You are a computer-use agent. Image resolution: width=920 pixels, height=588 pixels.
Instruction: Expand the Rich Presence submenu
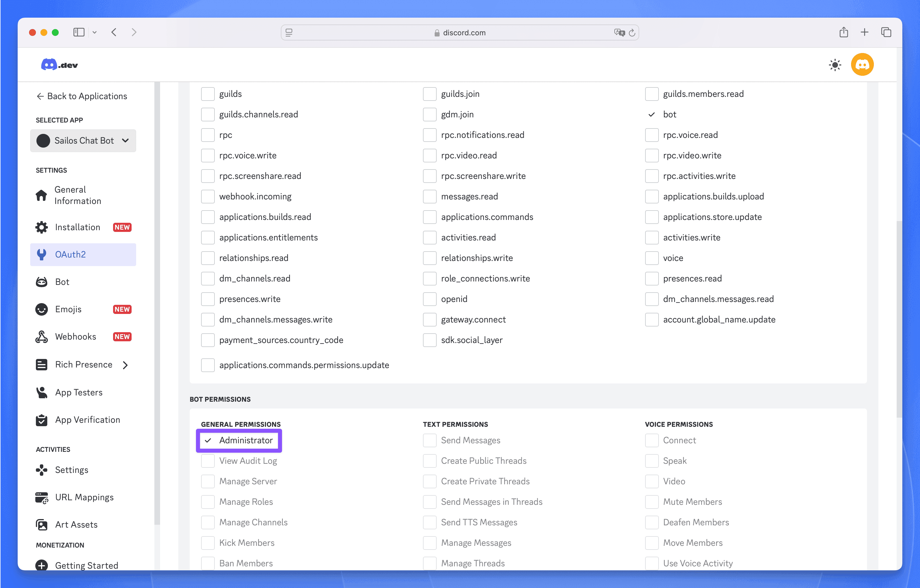click(125, 365)
